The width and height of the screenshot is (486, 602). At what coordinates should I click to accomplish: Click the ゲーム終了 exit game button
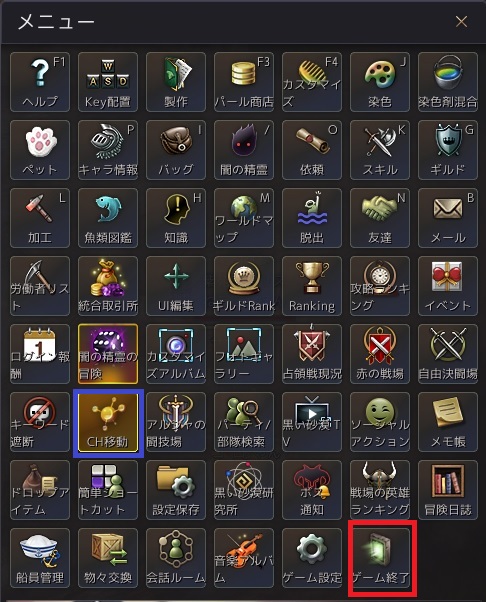(380, 558)
